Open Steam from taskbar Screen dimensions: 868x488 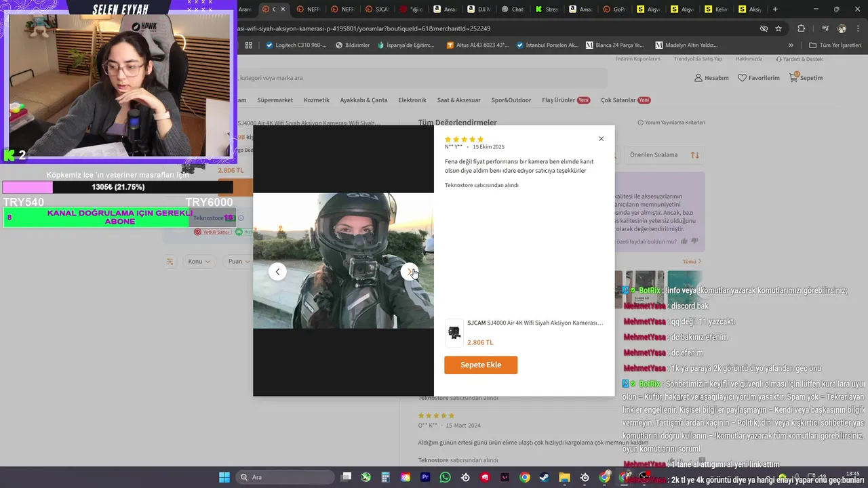point(545,477)
